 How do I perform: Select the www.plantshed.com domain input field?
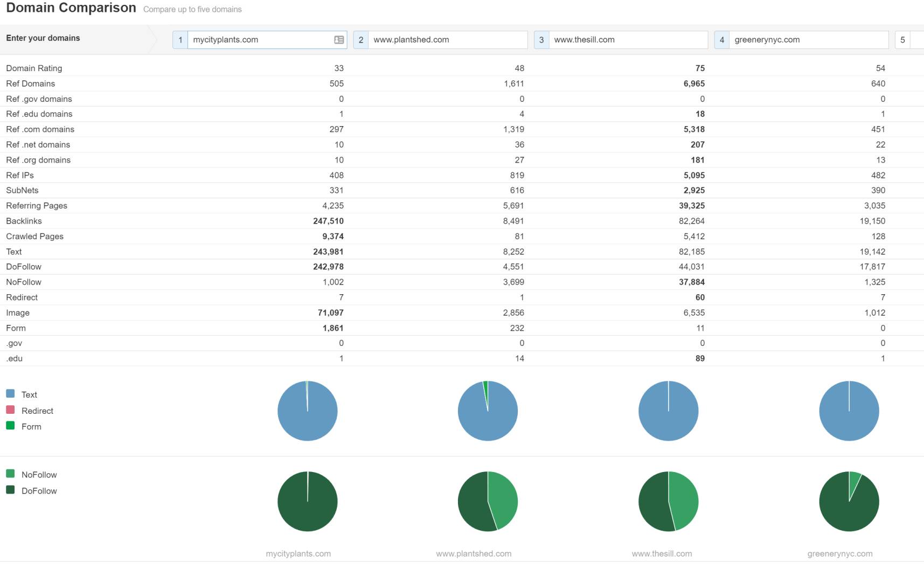point(448,40)
